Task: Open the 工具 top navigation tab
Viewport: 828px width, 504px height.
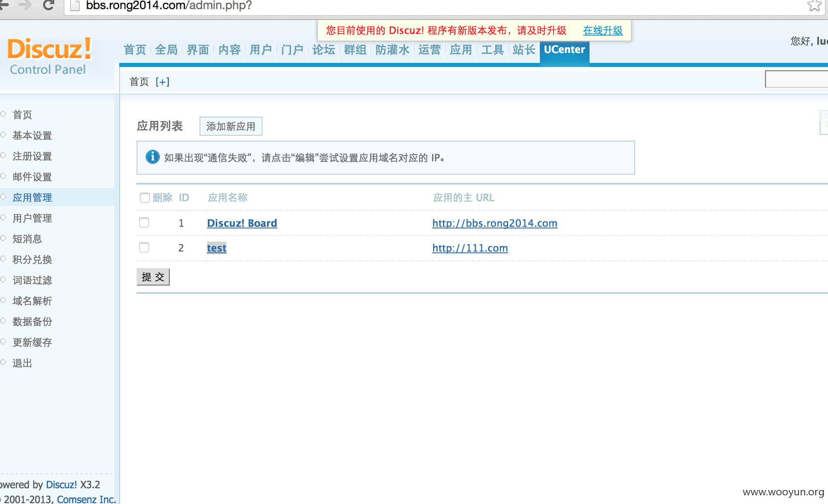Action: (493, 50)
